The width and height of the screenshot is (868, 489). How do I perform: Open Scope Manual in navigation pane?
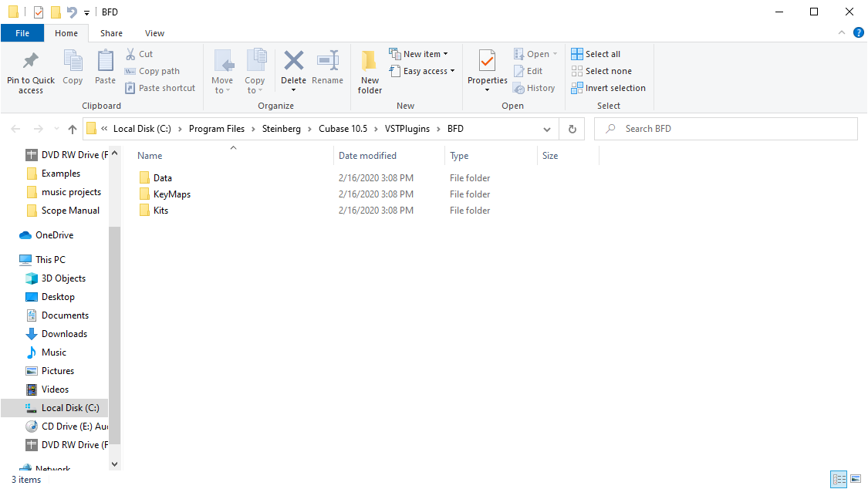click(63, 211)
